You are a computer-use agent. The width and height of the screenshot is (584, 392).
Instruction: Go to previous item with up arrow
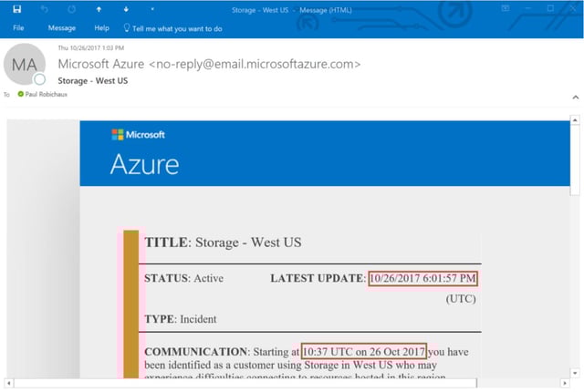tap(99, 9)
